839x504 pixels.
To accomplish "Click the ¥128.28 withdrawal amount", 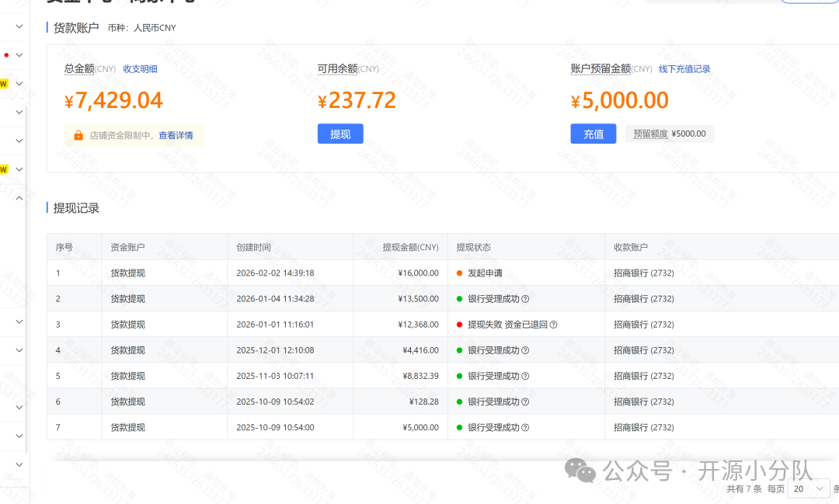I will pos(424,401).
